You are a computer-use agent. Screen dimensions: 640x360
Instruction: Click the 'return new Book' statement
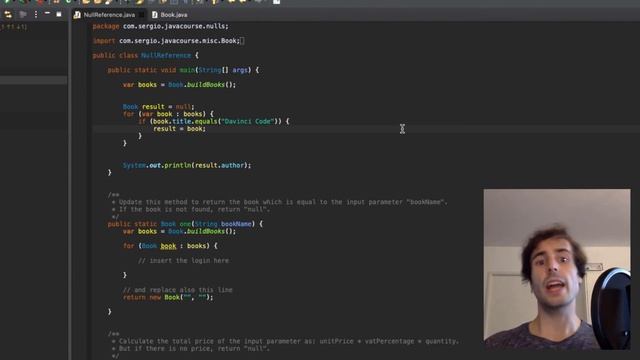coord(168,298)
